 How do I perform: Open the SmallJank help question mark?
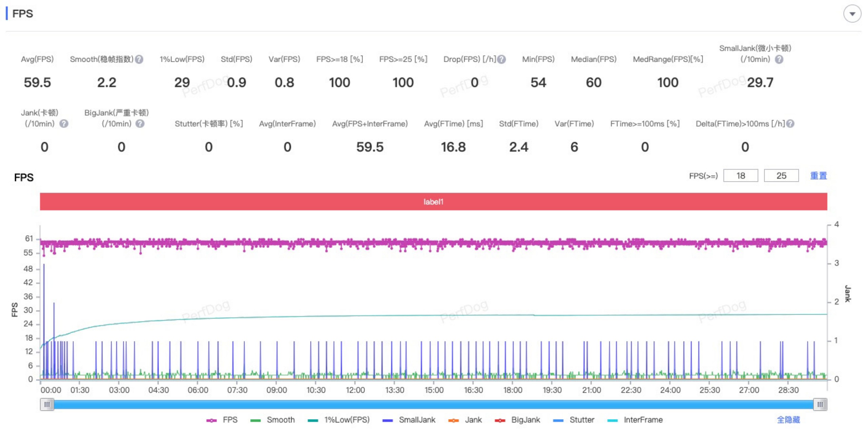[x=779, y=59]
